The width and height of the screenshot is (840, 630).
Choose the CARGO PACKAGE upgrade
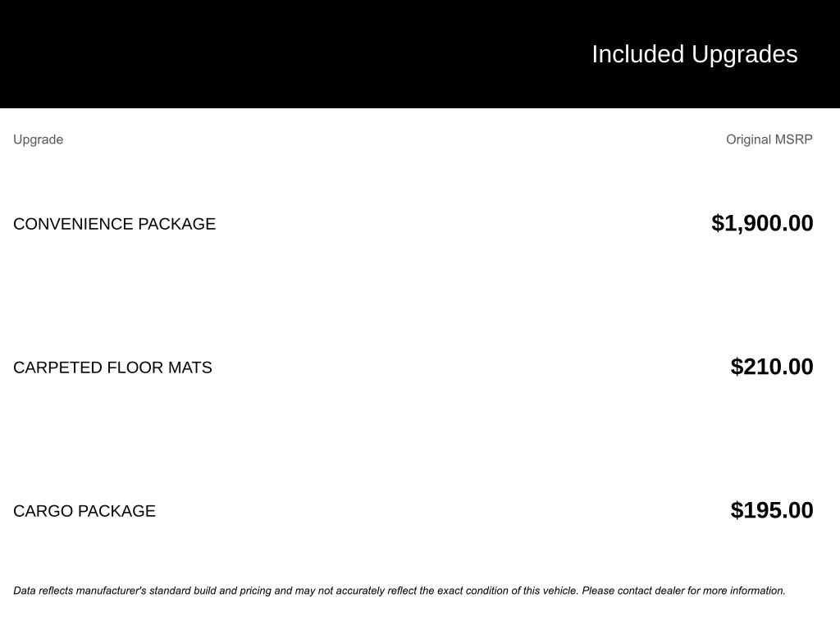click(84, 511)
